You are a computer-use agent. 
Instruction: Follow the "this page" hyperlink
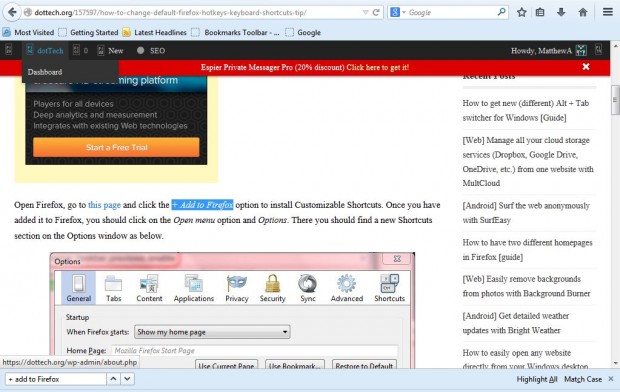(104, 205)
